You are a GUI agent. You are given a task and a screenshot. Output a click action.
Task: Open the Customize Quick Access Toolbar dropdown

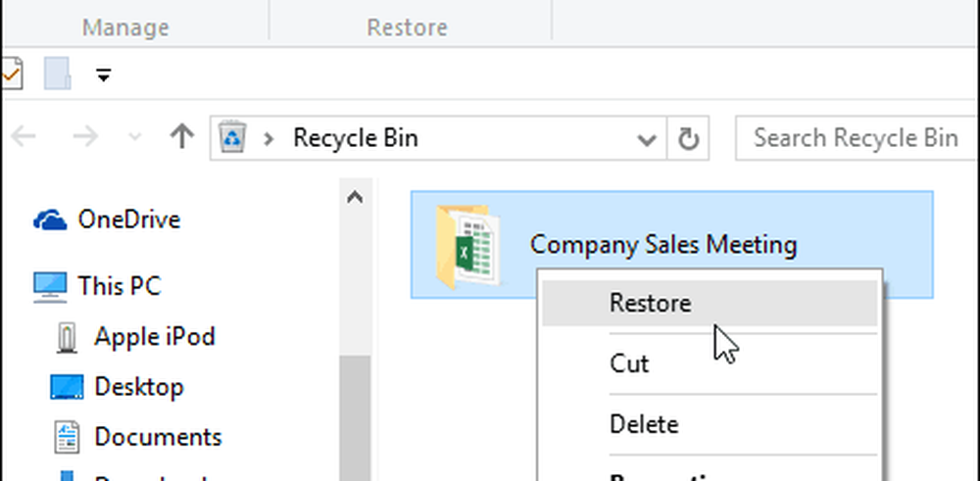pyautogui.click(x=104, y=75)
